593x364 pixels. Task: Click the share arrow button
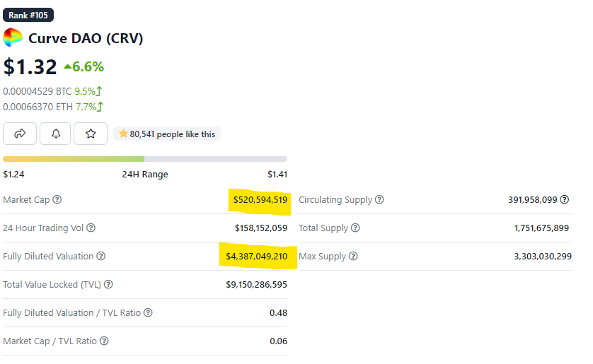pos(20,134)
